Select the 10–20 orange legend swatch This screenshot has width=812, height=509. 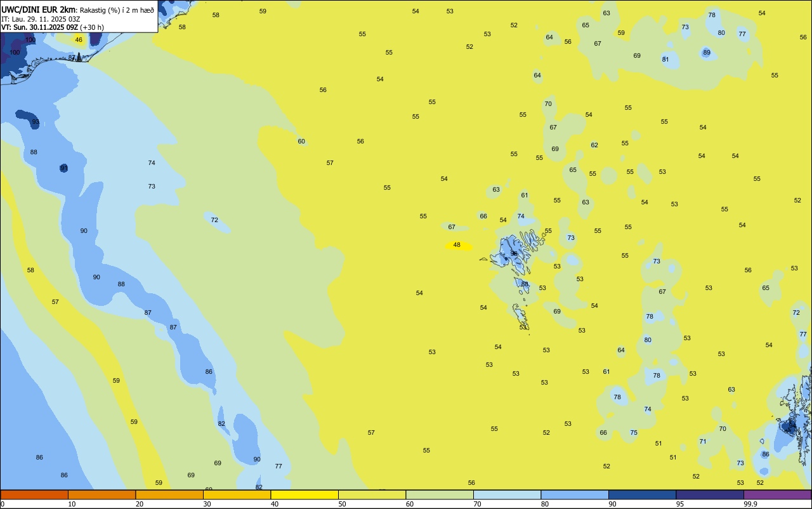click(101, 494)
